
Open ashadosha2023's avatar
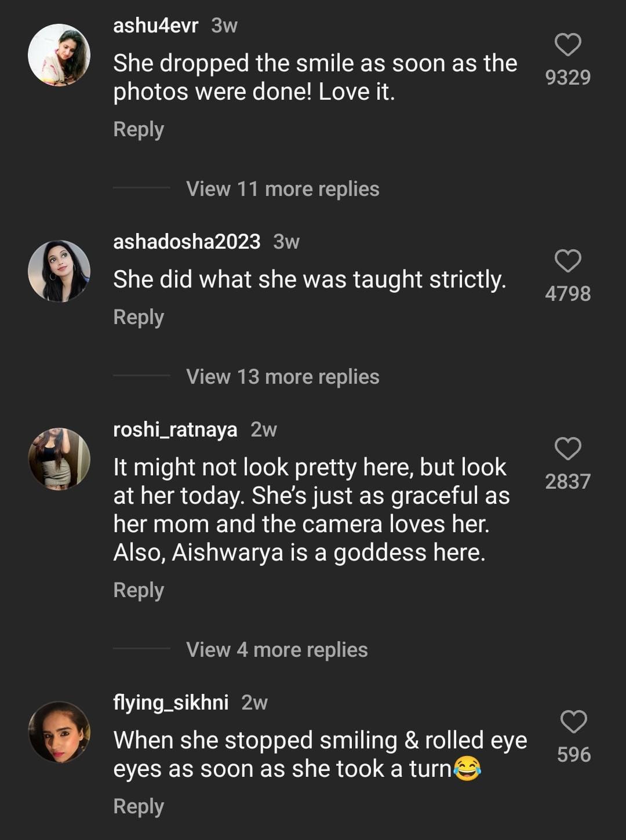tap(59, 271)
